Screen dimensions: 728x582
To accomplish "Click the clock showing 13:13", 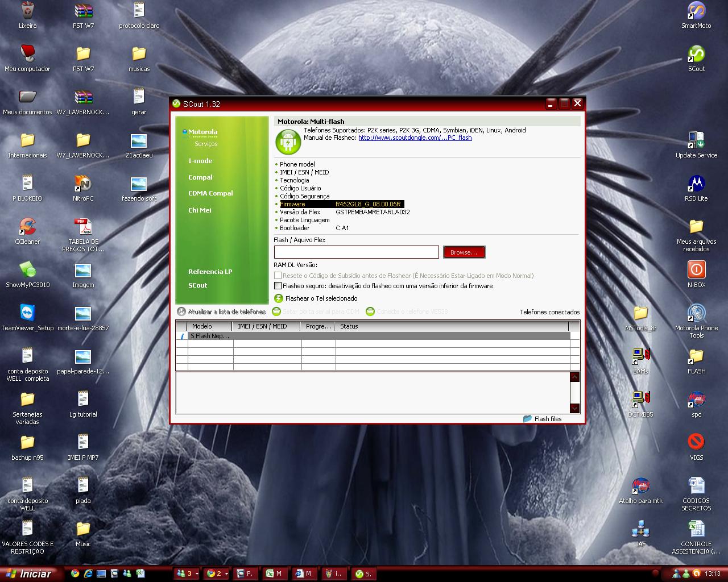I will pos(713,573).
